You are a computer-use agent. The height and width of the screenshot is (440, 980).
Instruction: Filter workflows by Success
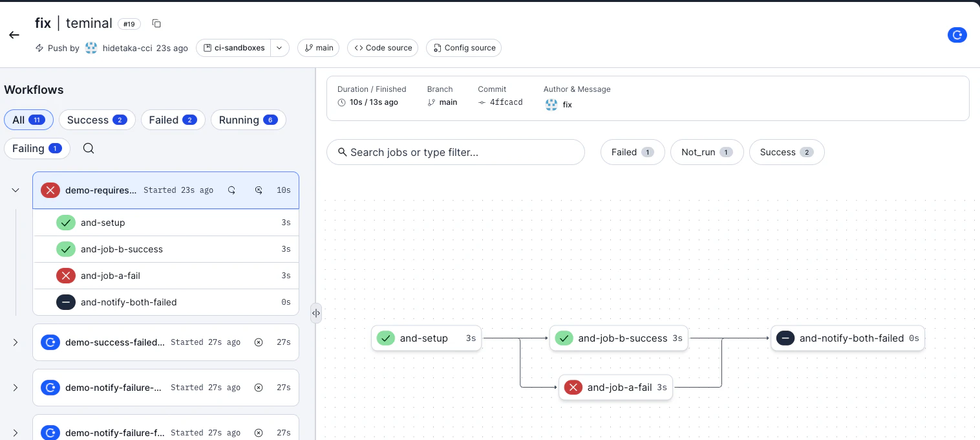coord(97,120)
